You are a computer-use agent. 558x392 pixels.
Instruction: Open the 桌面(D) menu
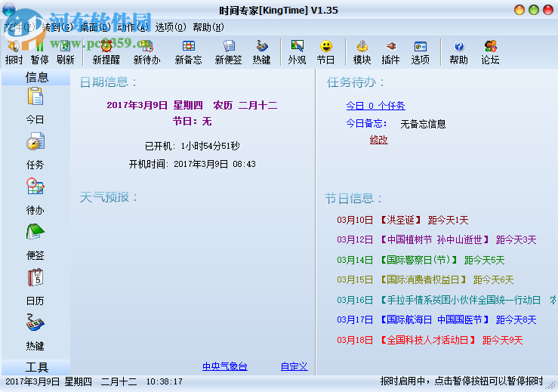[95, 27]
